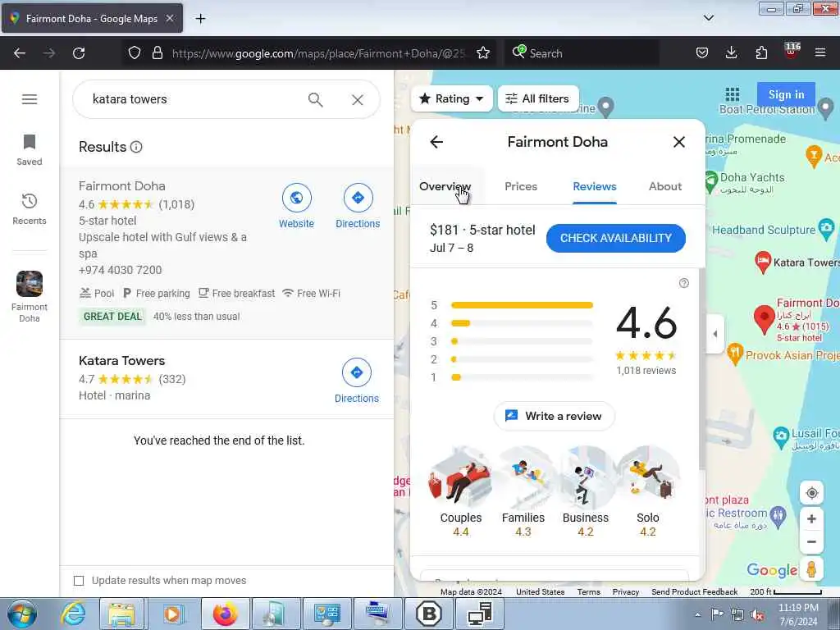Select the Reviews tab
The height and width of the screenshot is (630, 840).
point(595,186)
